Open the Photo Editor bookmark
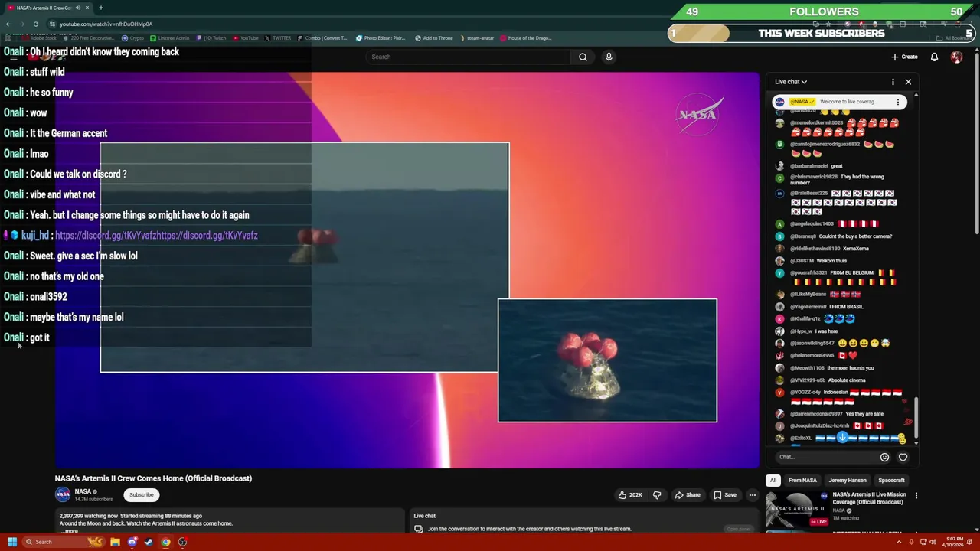 tap(381, 38)
